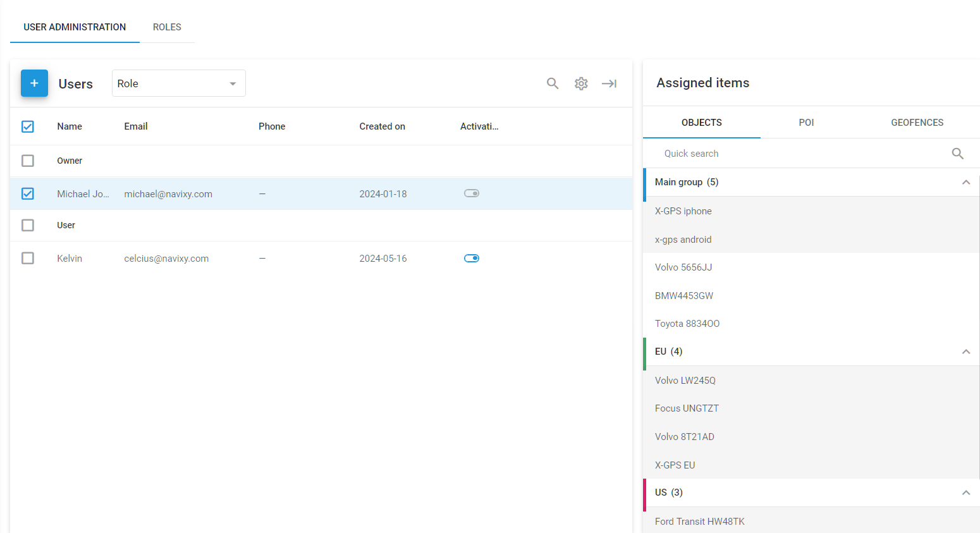Check the Owner group checkbox
This screenshot has width=980, height=533.
28,161
